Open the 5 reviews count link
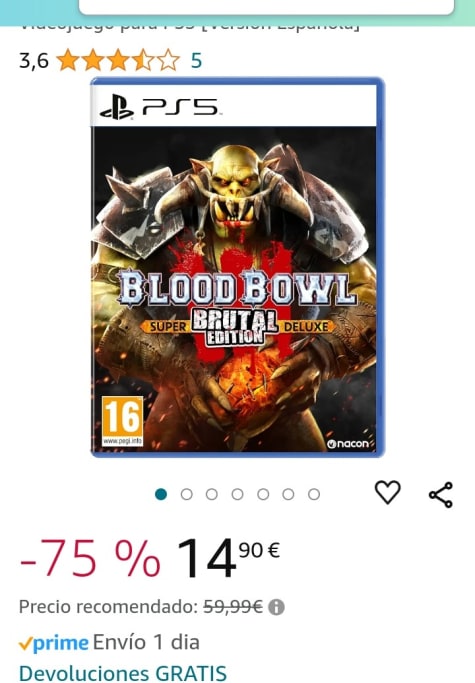The width and height of the screenshot is (475, 683). (196, 61)
